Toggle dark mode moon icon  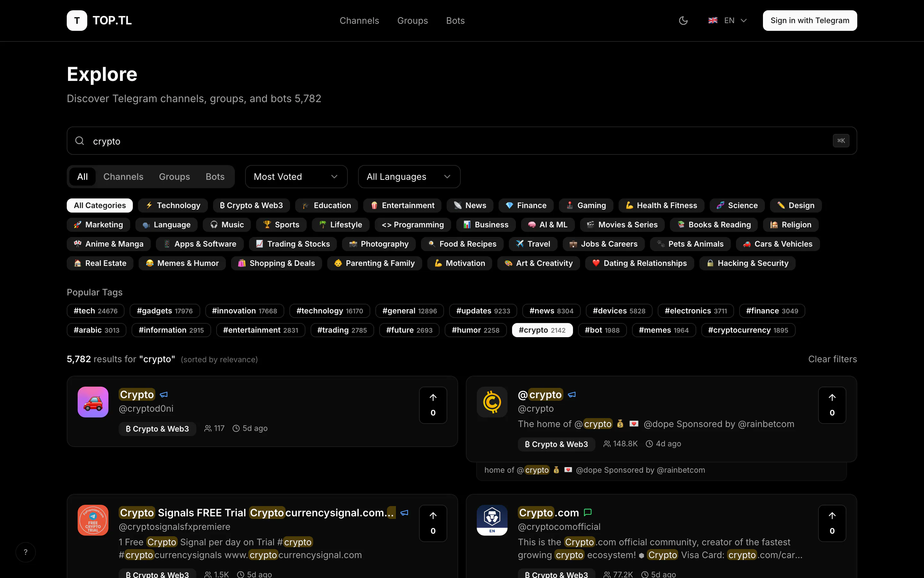(x=683, y=21)
